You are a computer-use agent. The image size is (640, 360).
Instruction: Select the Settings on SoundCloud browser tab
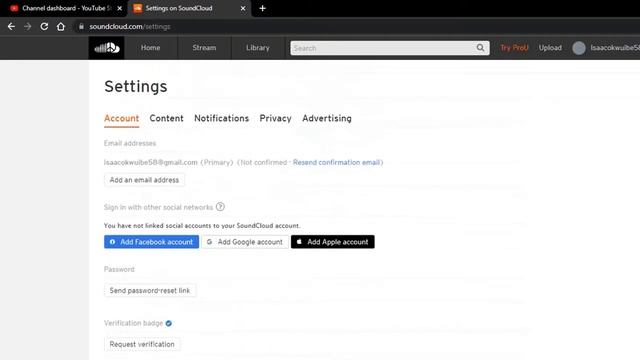[190, 8]
